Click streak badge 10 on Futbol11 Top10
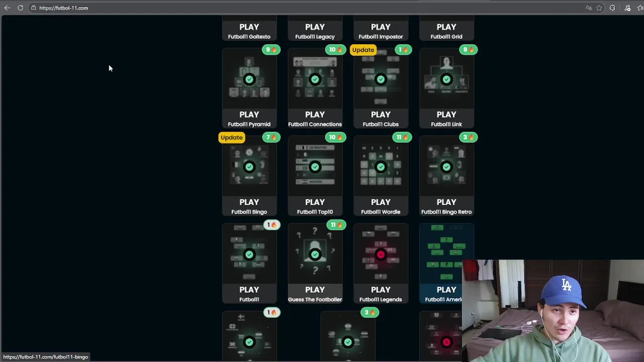The height and width of the screenshot is (362, 644). (335, 137)
